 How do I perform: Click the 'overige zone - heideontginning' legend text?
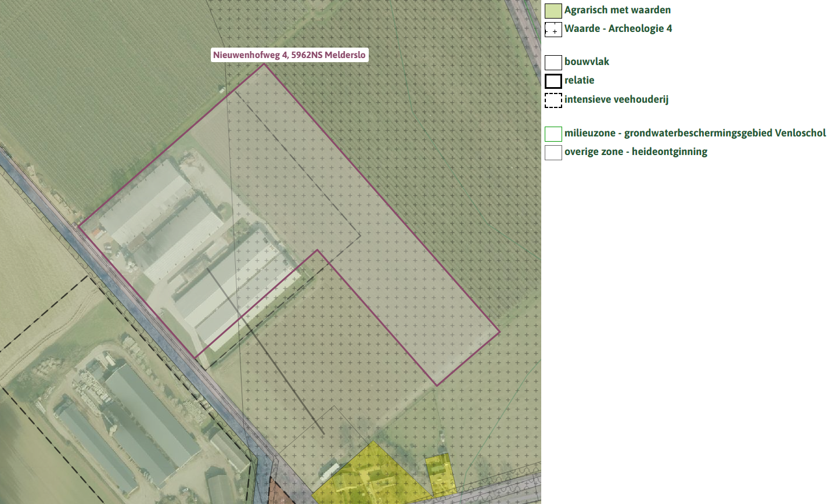tap(636, 152)
